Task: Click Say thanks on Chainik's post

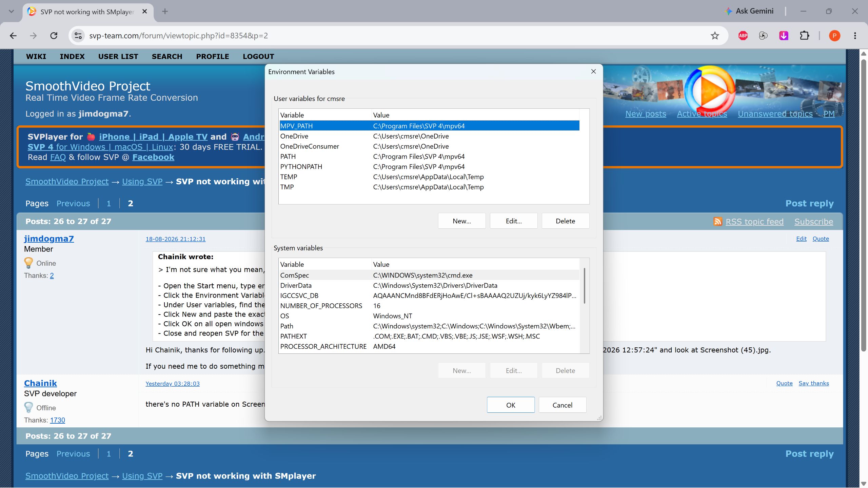Action: point(813,383)
